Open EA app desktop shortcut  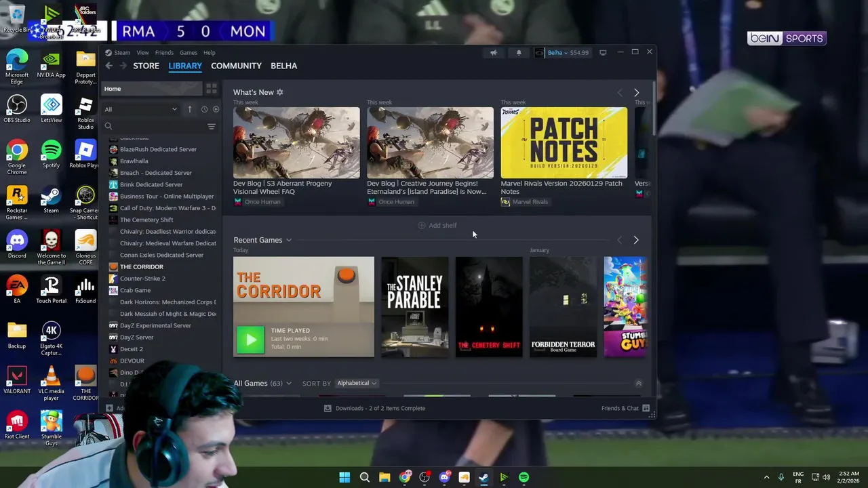[x=17, y=289]
